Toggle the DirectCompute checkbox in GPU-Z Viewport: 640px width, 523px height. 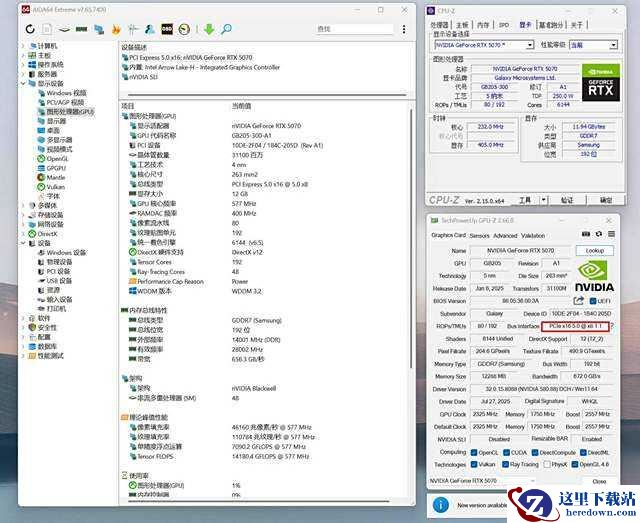click(535, 452)
